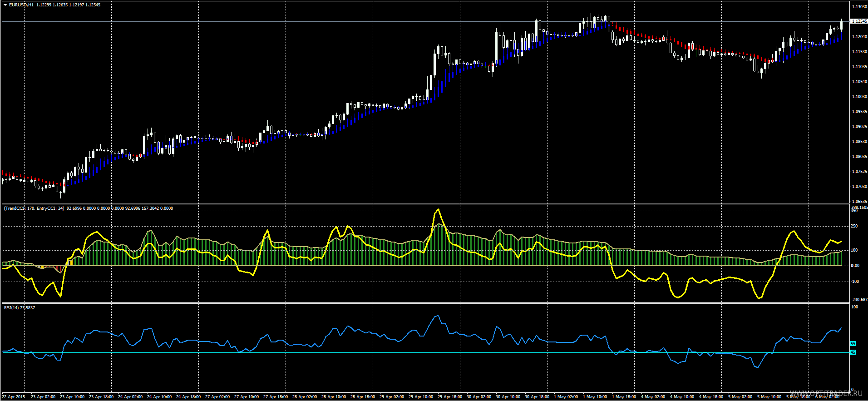Click the -230.687 value on the CCI scale
The height and width of the screenshot is (401, 868).
pyautogui.click(x=859, y=300)
